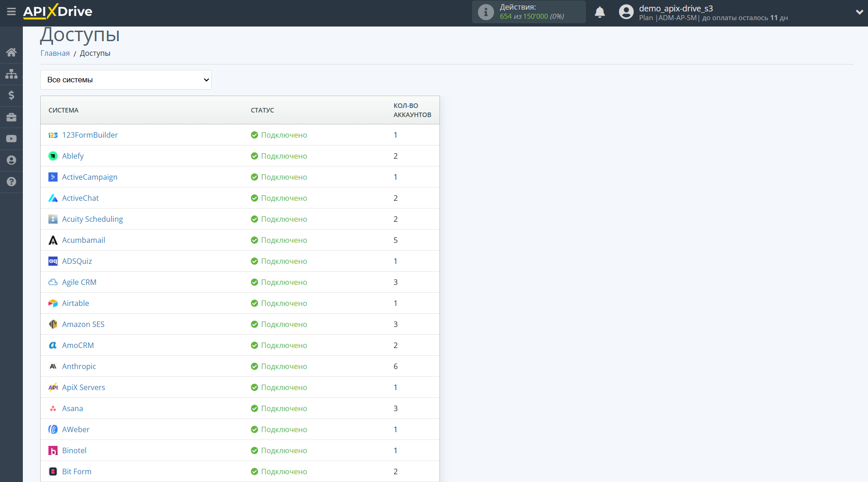
Task: Click the ActiveCampaign logo icon
Action: [53, 177]
